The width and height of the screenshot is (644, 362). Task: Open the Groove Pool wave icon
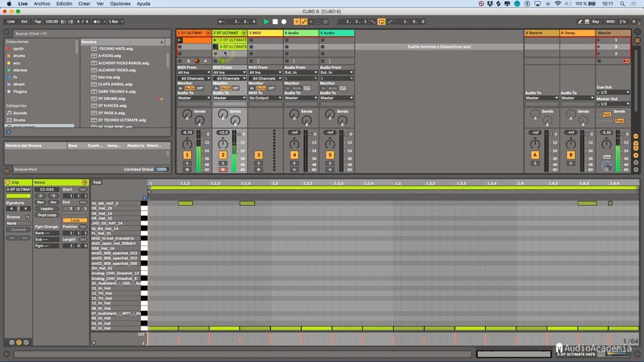7,170
